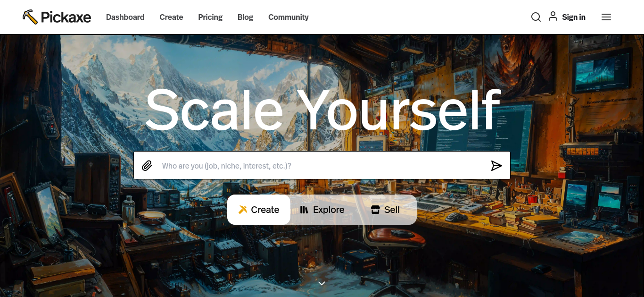Click the Sign in link
The image size is (644, 297).
point(574,17)
